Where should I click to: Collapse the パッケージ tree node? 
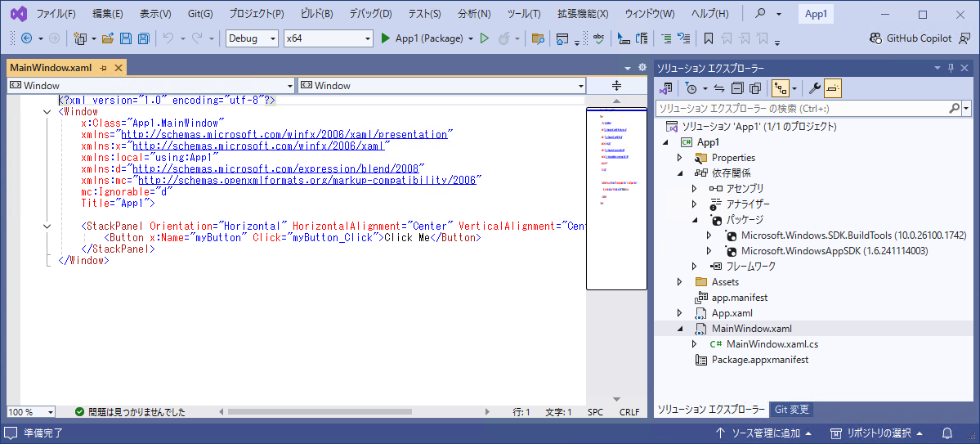694,219
